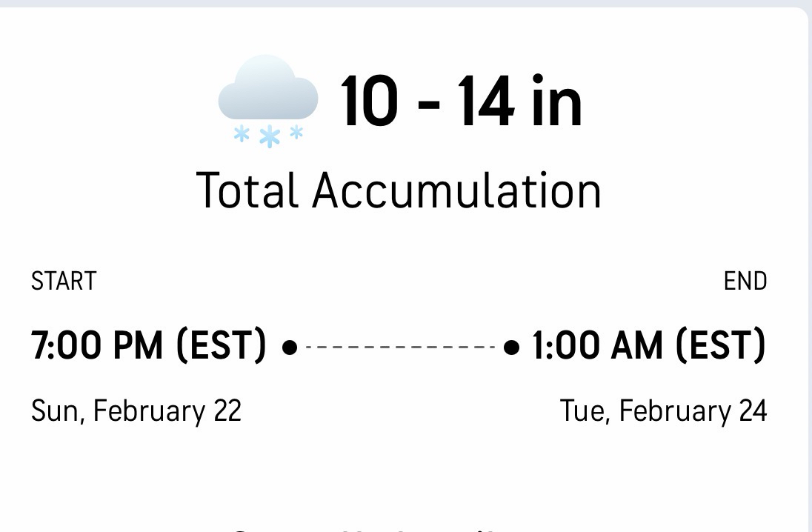This screenshot has height=532, width=812.
Task: Click the dashed line between start and end
Action: [x=400, y=346]
